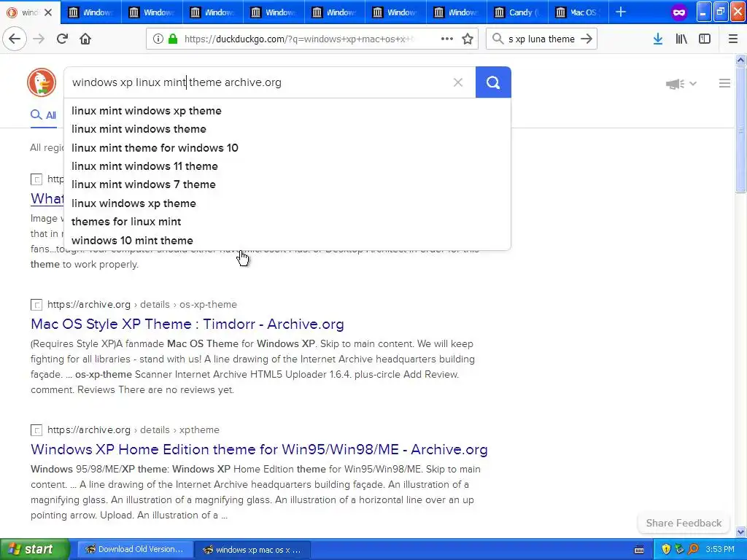Open the Library bookshelf icon

681,39
